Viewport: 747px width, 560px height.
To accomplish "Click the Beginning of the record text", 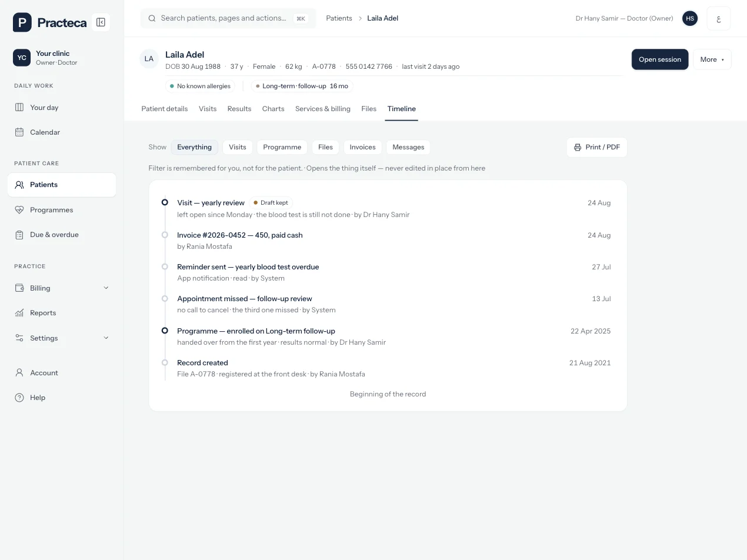I will (388, 394).
